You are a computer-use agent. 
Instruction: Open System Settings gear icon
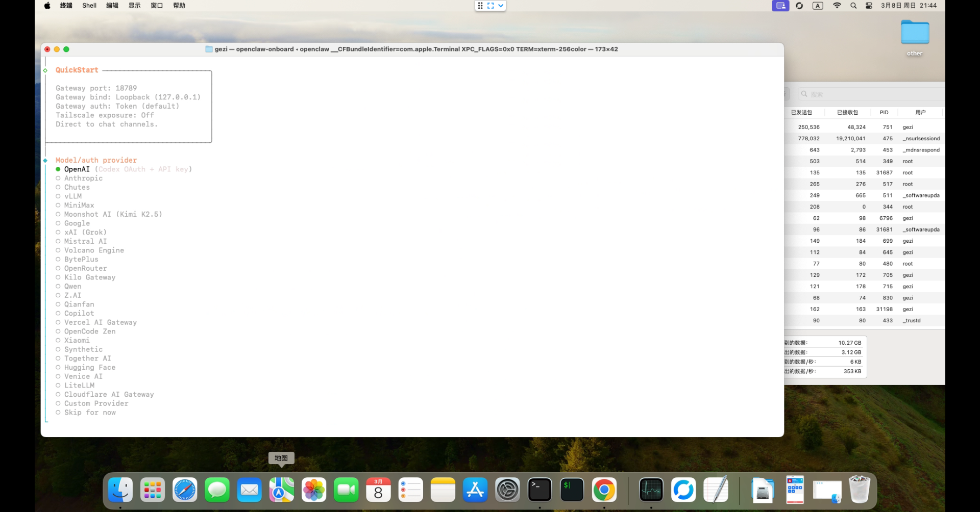click(x=507, y=490)
